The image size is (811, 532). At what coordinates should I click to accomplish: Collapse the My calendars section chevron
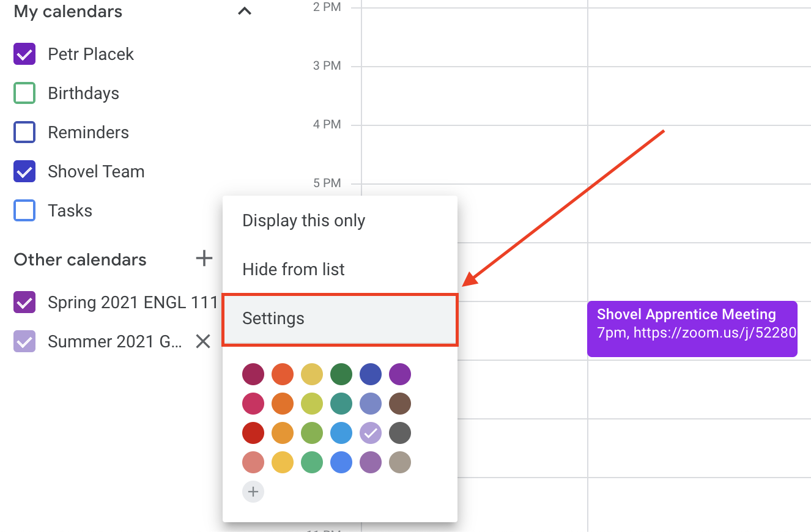[x=245, y=11]
